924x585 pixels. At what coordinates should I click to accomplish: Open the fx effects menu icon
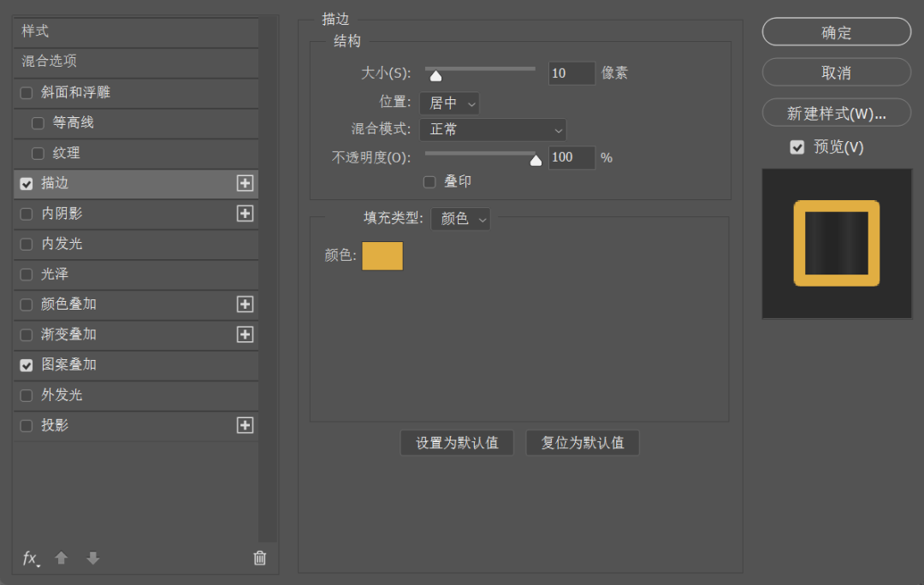[x=31, y=558]
